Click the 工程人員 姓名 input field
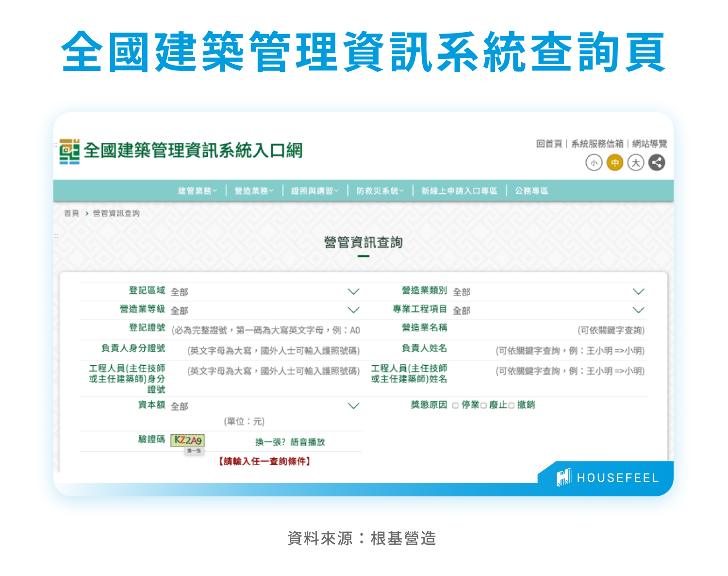Image resolution: width=728 pixels, height=576 pixels. tap(548, 371)
